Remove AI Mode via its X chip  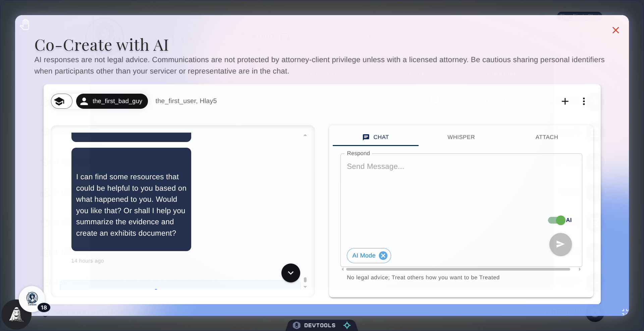[x=383, y=255]
